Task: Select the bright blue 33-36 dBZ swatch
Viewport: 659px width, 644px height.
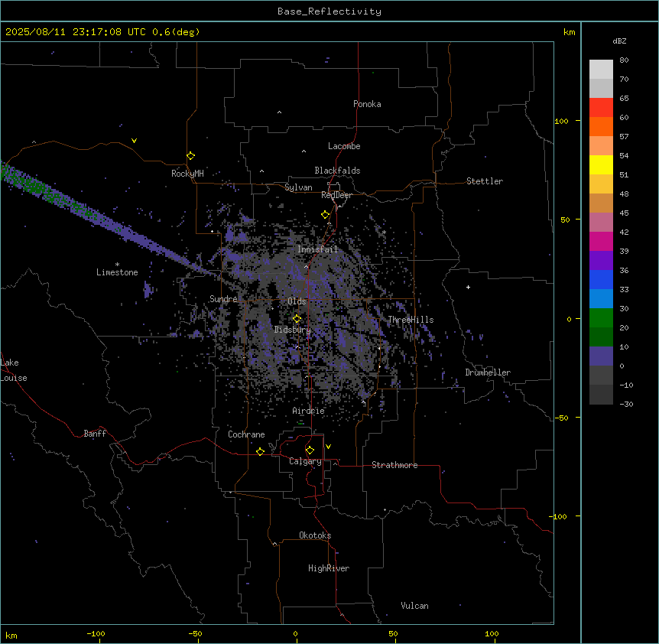Action: [601, 279]
